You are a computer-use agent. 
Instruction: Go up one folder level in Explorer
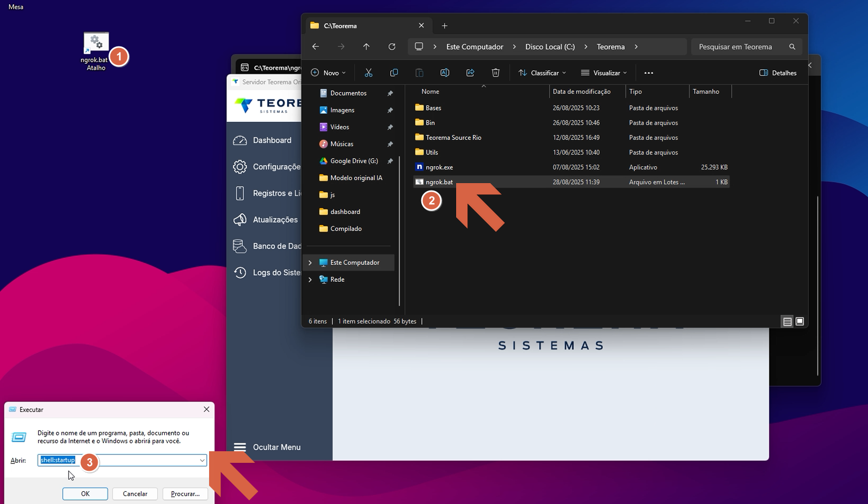click(366, 46)
